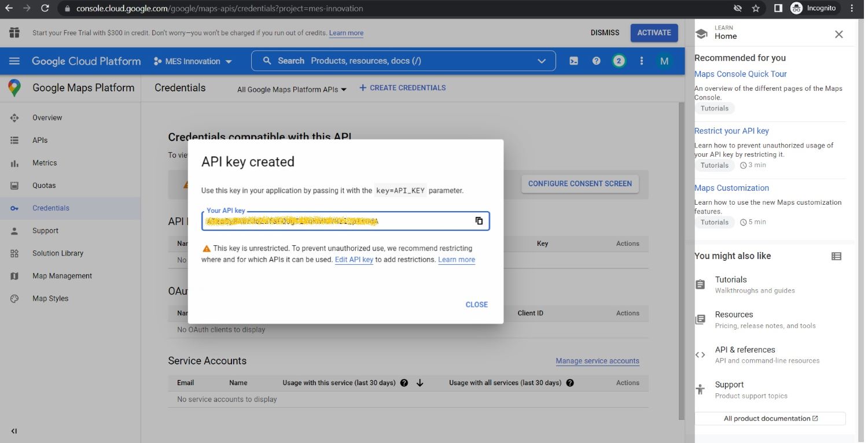Open the Google apps grid icon

14,33
